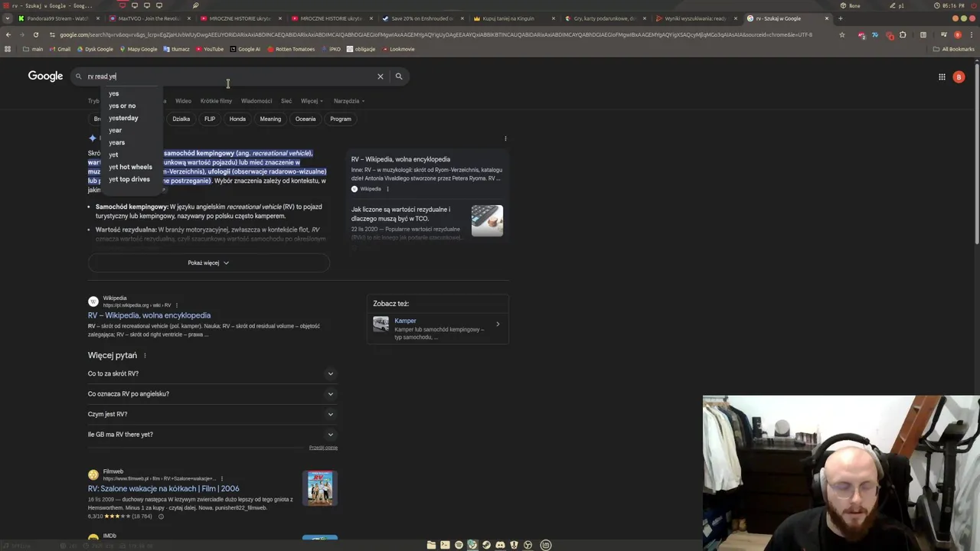
Task: Open a new browser tab
Action: tap(841, 18)
